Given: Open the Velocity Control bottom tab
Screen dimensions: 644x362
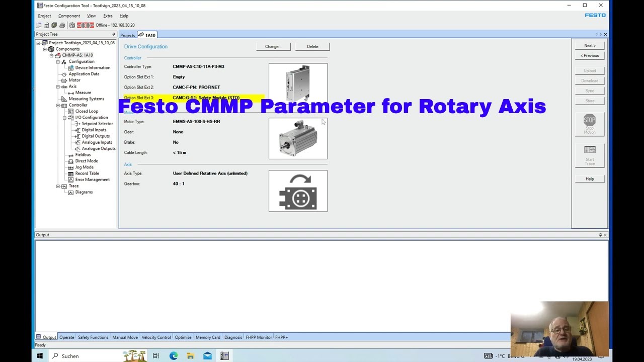Looking at the screenshot, I should click(x=156, y=337).
